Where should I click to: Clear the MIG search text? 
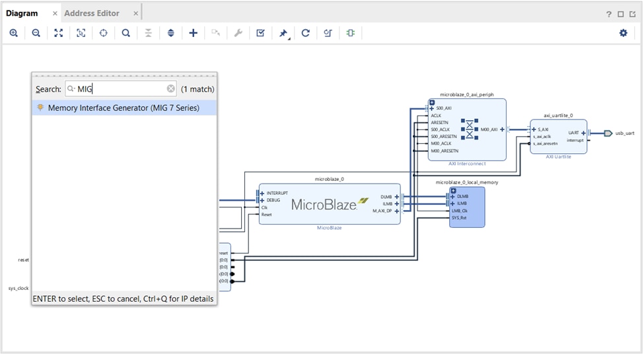coord(171,88)
